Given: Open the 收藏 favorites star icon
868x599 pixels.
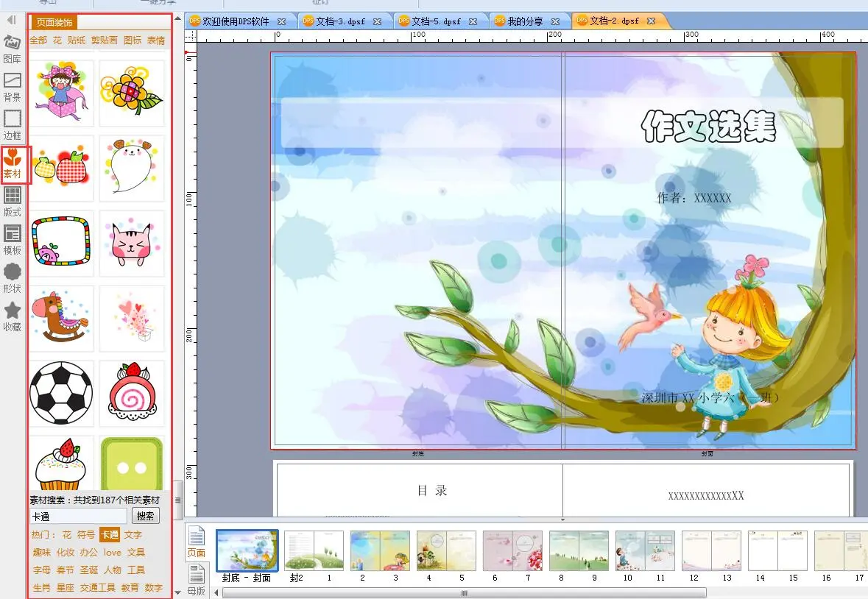Looking at the screenshot, I should [x=12, y=316].
